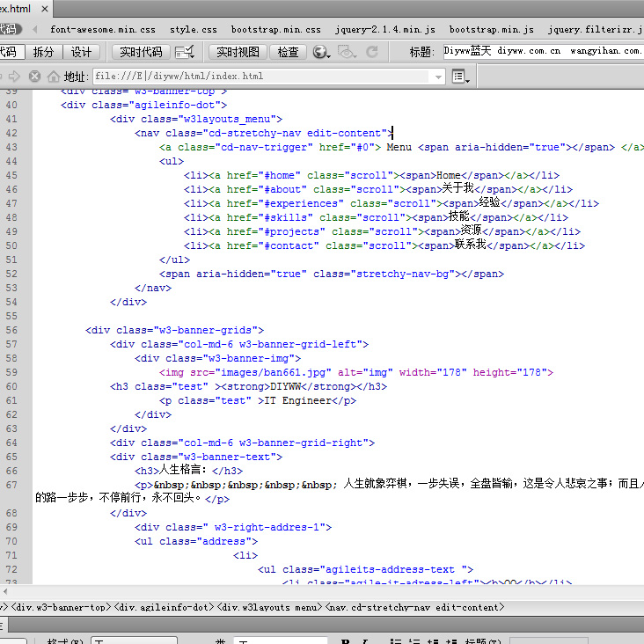Viewport: 644px width, 644px height.
Task: Click the file management icon beside globe
Action: coord(346,52)
